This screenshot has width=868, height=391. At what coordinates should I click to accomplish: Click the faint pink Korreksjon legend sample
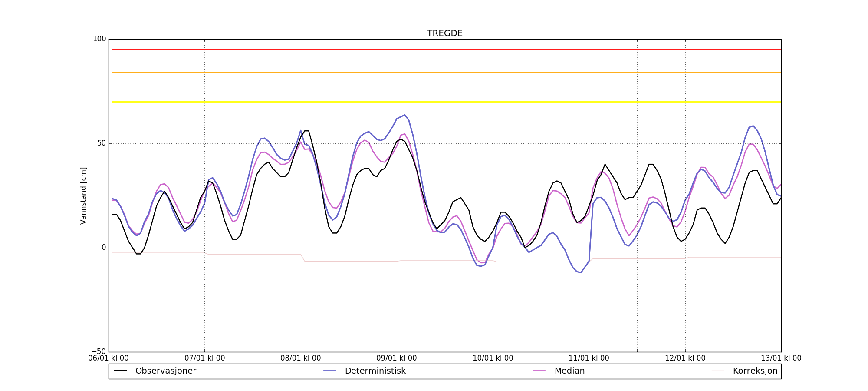click(x=718, y=371)
